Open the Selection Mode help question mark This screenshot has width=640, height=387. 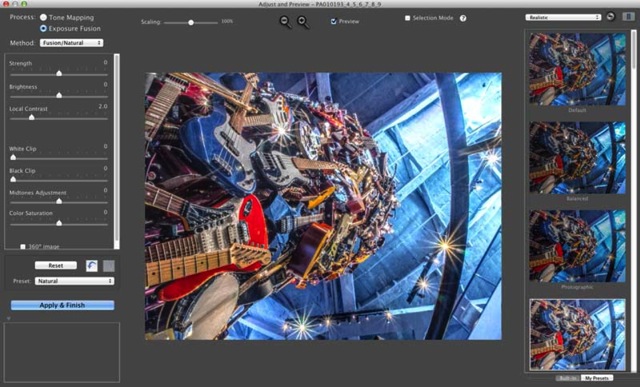coord(463,18)
